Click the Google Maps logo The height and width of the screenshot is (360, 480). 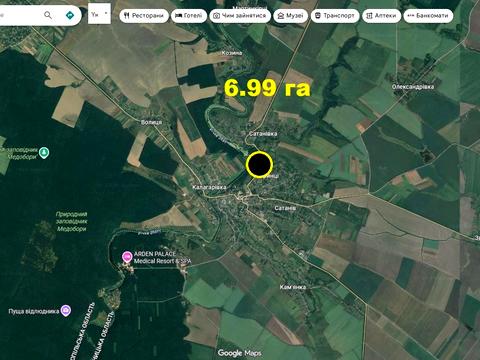click(x=239, y=353)
